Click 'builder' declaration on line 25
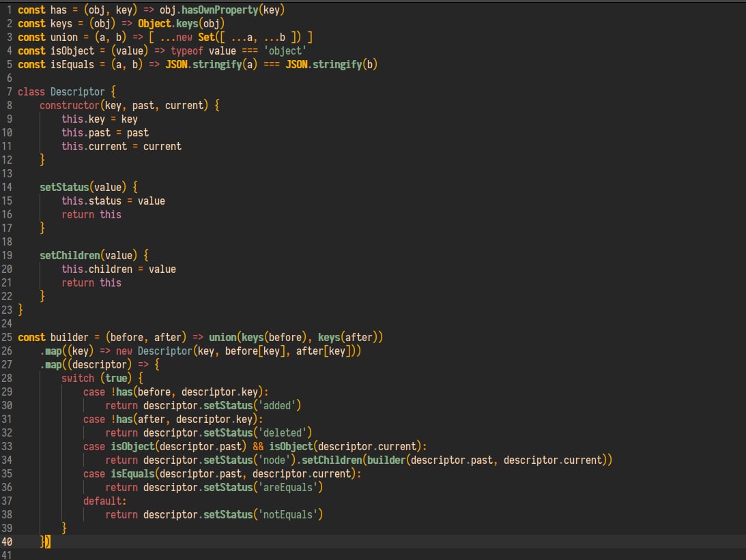 coord(70,338)
